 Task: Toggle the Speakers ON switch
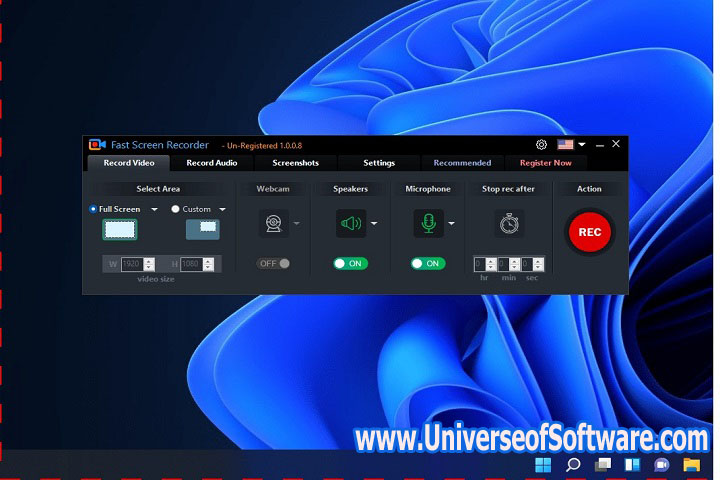tap(350, 264)
